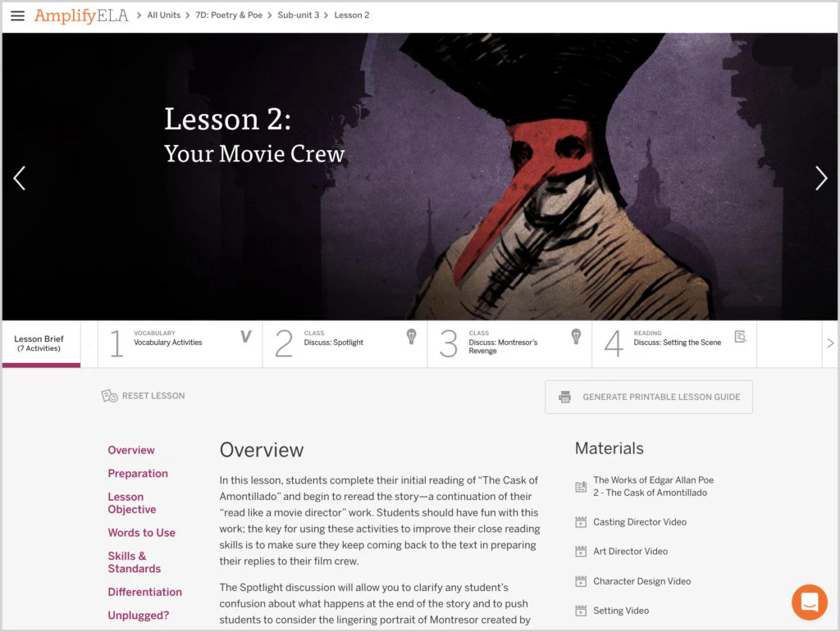Click the lightbulb icon in Montresor's Revenge activity
The image size is (840, 632).
[576, 337]
